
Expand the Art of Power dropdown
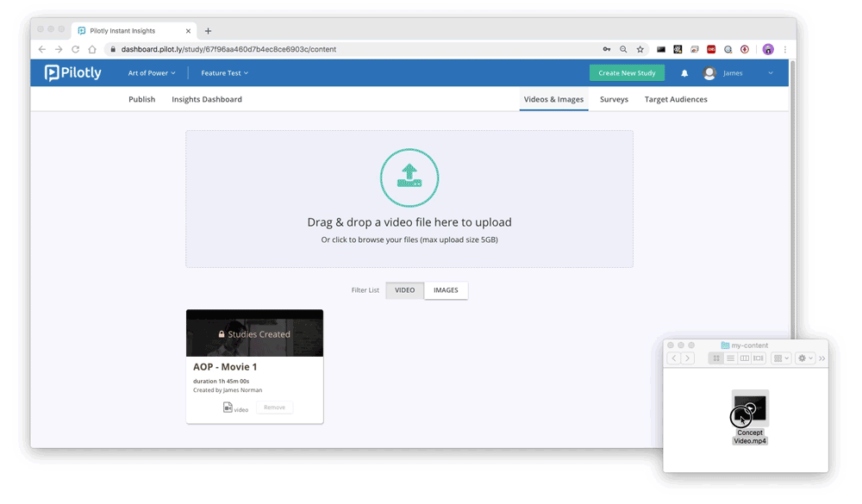point(152,73)
